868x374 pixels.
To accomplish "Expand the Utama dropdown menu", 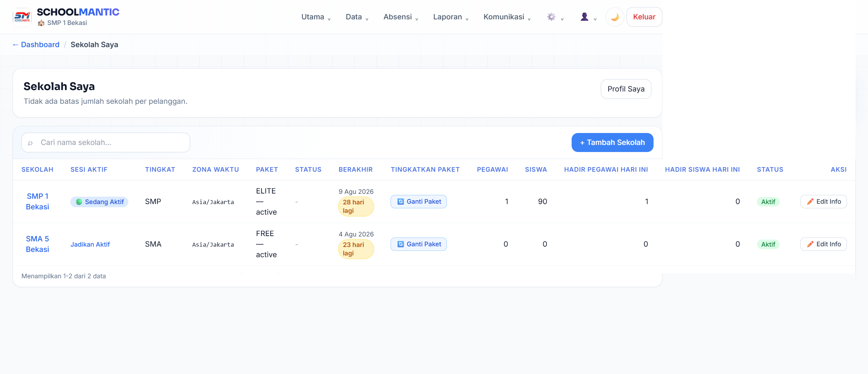I will click(316, 17).
